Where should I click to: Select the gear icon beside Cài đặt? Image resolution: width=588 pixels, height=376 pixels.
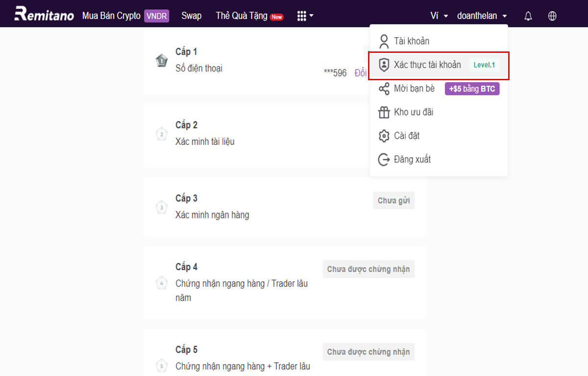[x=384, y=136]
